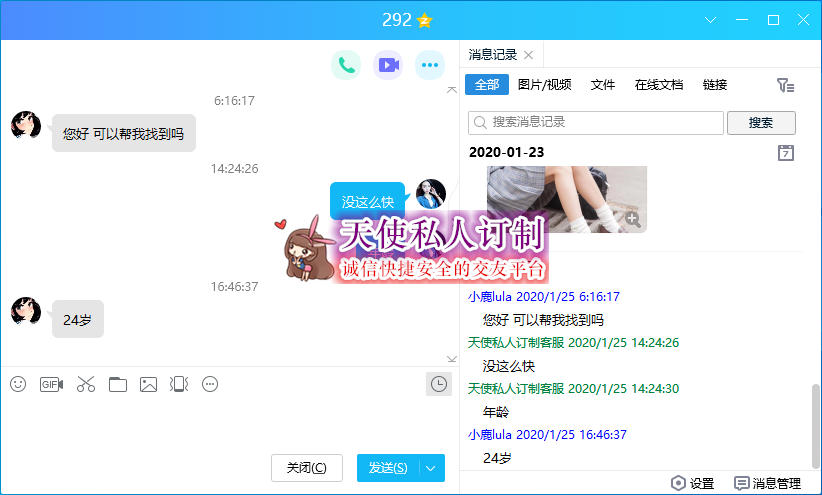Switch to the 图片/视频 tab
This screenshot has width=822, height=495.
pyautogui.click(x=545, y=85)
